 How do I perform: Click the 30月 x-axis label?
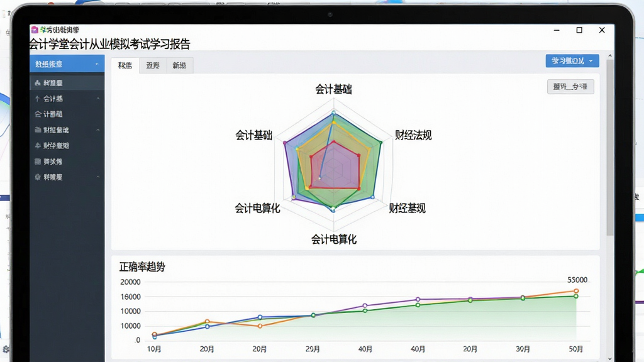(523, 349)
